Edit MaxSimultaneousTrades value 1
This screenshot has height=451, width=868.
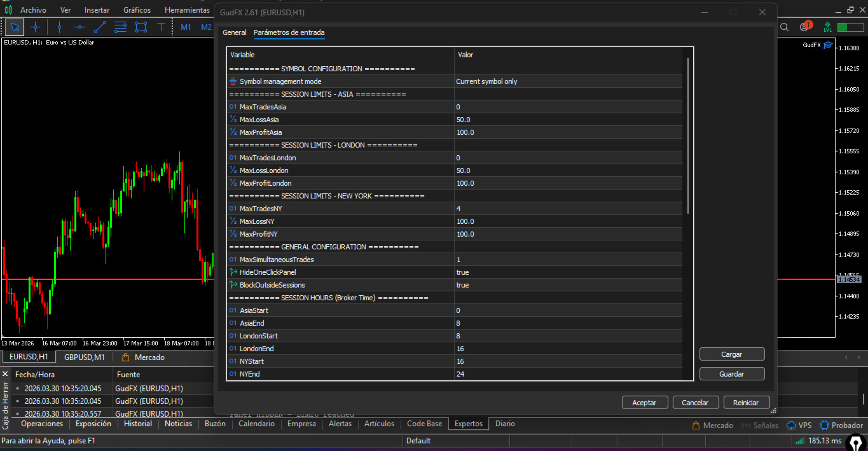pyautogui.click(x=568, y=260)
